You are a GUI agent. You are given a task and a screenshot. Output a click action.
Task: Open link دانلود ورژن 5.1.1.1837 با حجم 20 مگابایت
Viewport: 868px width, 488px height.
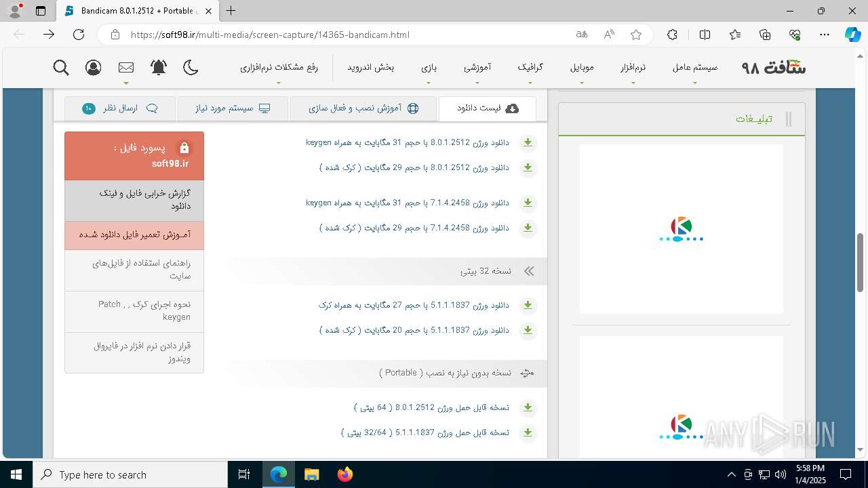click(414, 330)
